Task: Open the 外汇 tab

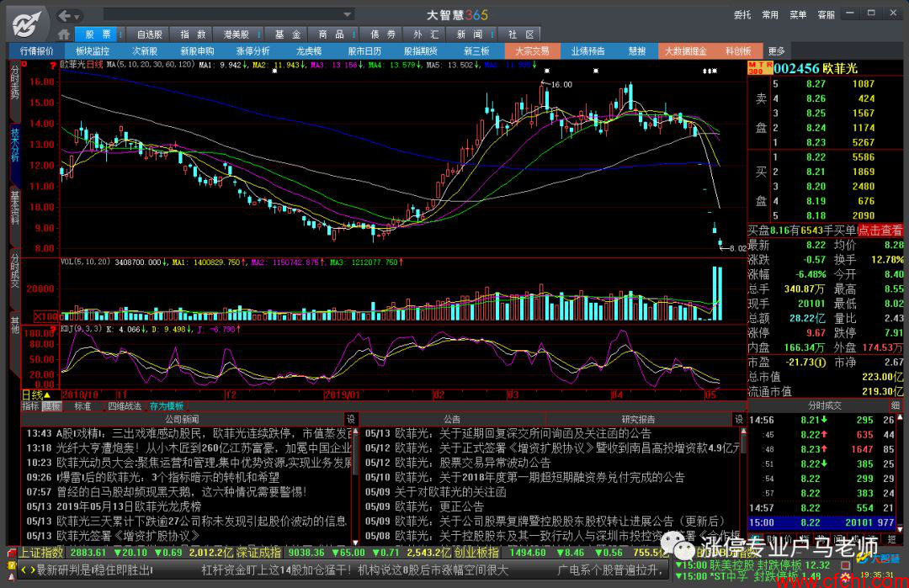Action: click(x=426, y=34)
